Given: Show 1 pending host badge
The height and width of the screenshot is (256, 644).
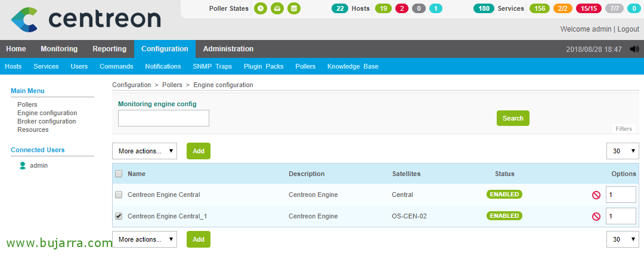Looking at the screenshot, I should click(436, 8).
